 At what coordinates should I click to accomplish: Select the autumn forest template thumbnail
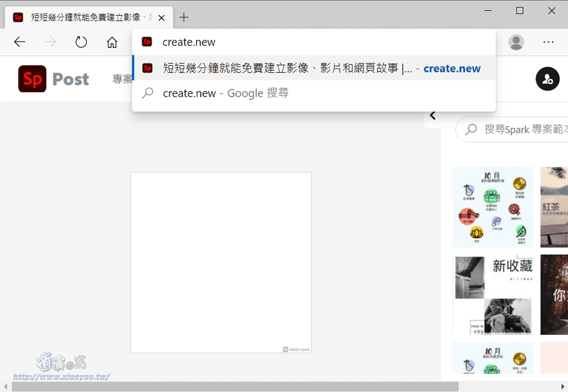(x=554, y=295)
